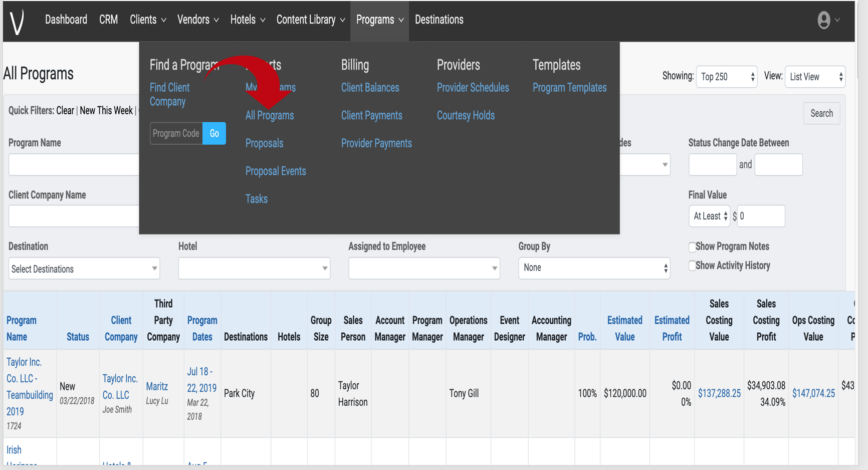Open Provider Schedules link

[473, 88]
